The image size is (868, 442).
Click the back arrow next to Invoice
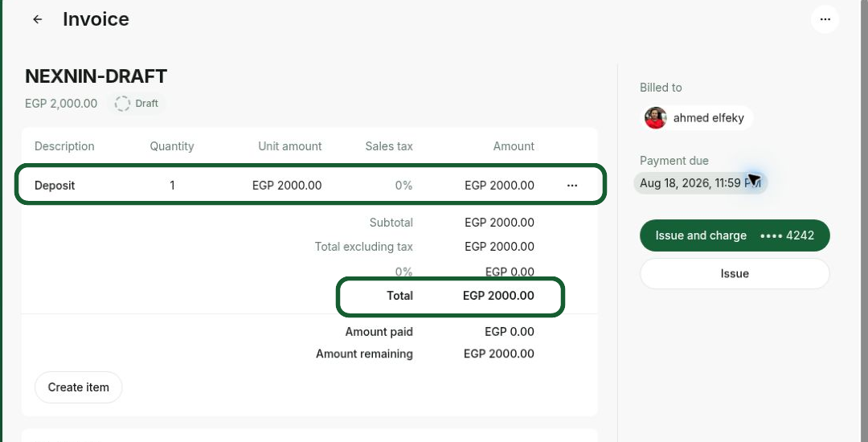click(37, 19)
